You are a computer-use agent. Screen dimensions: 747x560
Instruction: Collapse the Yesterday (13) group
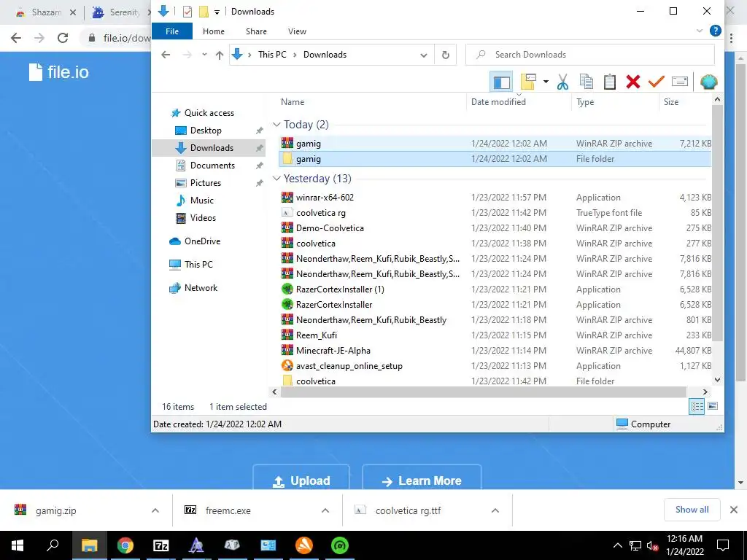click(x=276, y=178)
